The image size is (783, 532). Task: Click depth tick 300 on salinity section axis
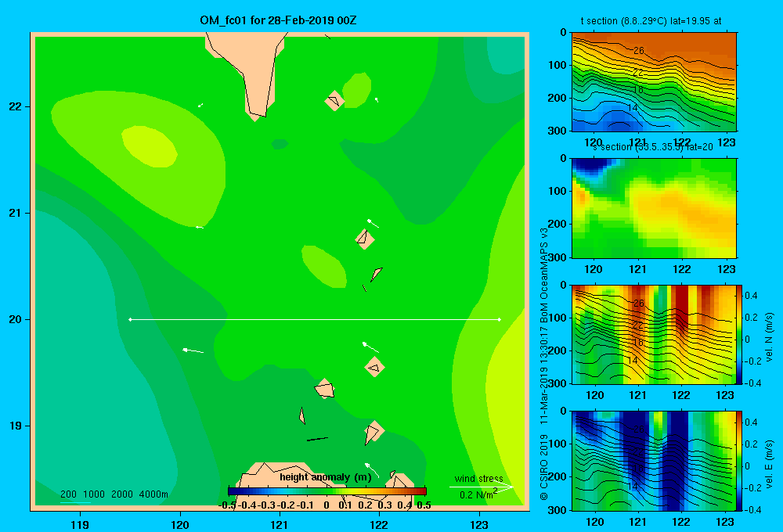point(557,257)
